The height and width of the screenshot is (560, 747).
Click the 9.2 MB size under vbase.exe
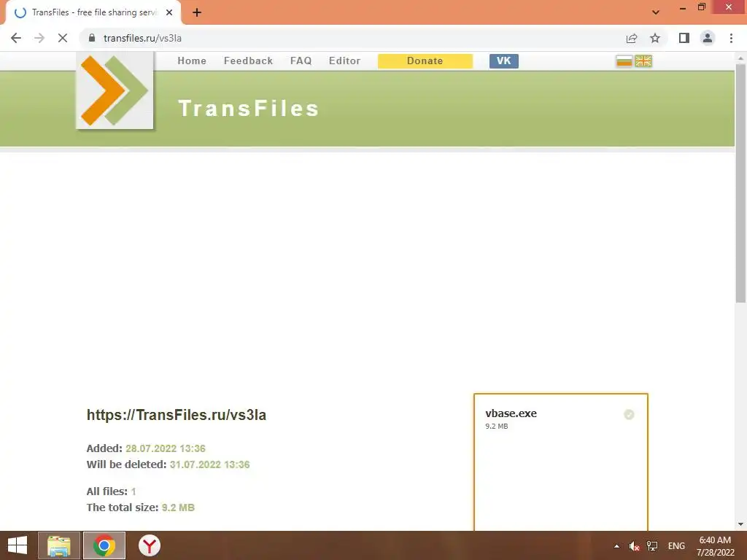point(496,426)
